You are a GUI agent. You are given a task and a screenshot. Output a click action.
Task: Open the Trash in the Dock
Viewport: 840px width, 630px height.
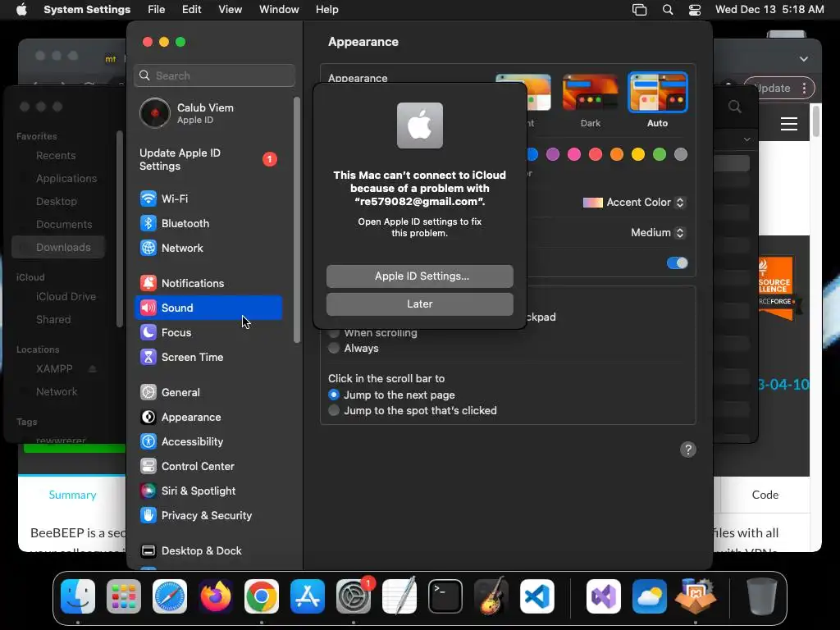tap(762, 596)
